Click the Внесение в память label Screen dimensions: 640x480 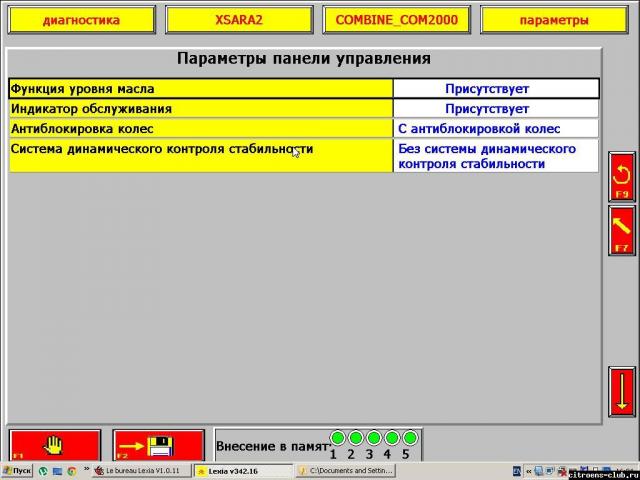coord(272,446)
